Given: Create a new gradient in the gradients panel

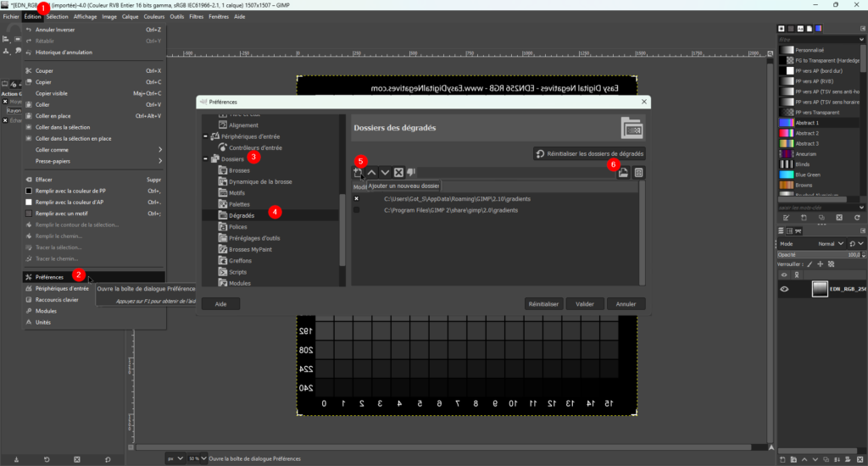Looking at the screenshot, I should click(x=804, y=218).
